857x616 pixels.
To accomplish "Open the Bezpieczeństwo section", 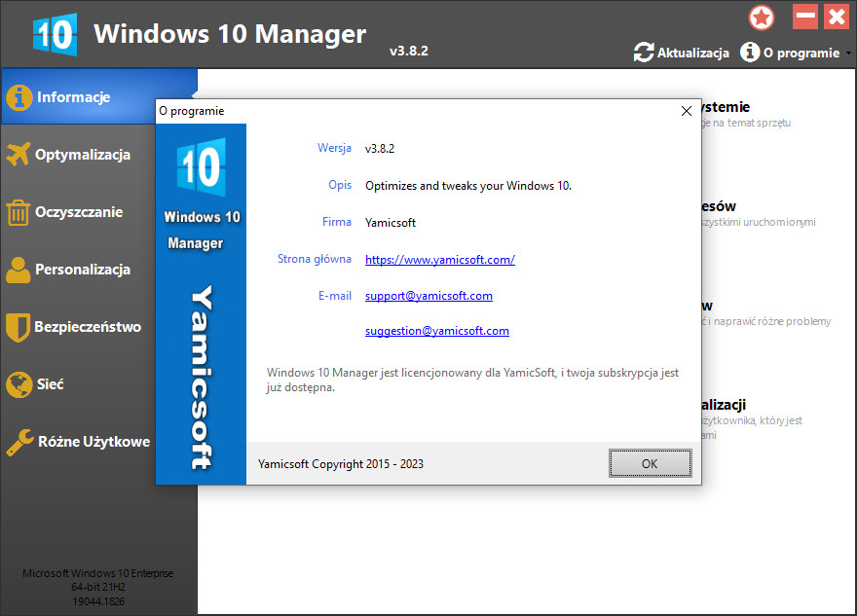I will tap(88, 327).
